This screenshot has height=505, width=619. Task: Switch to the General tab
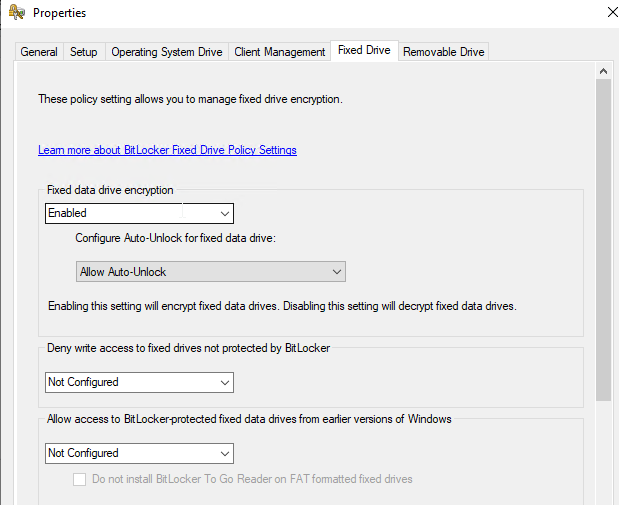(x=39, y=52)
